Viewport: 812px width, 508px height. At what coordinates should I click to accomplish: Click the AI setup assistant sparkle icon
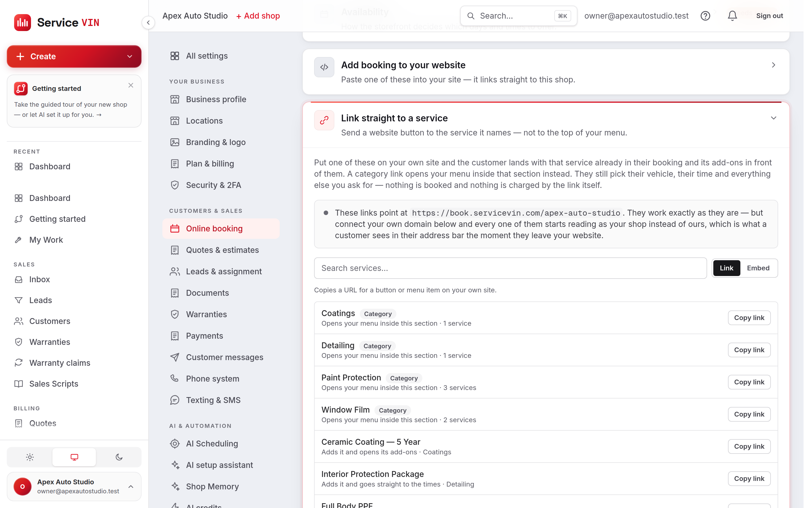(x=175, y=465)
